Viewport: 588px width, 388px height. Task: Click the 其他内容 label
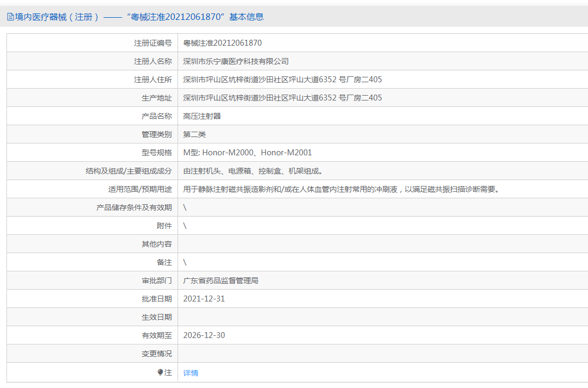pos(157,244)
